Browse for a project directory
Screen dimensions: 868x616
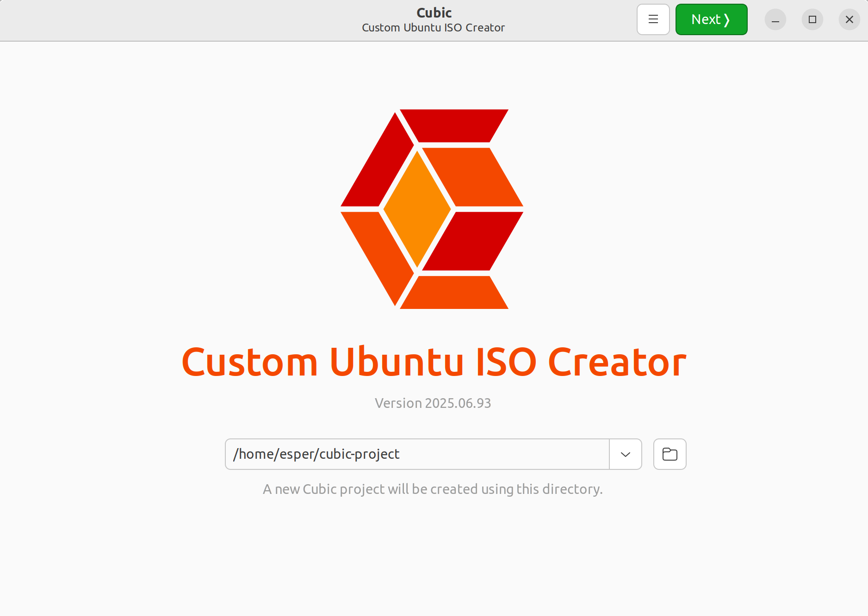670,454
